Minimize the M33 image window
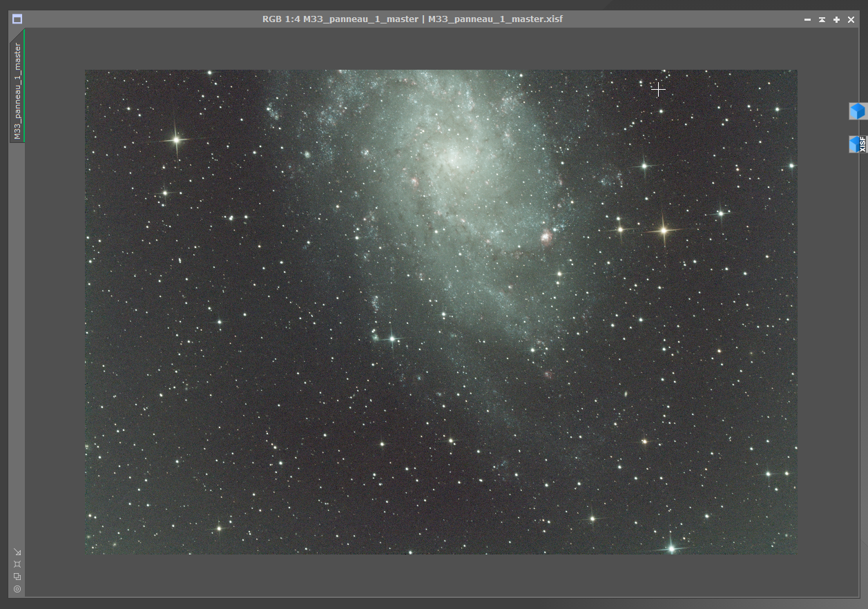The height and width of the screenshot is (609, 868). [x=809, y=19]
